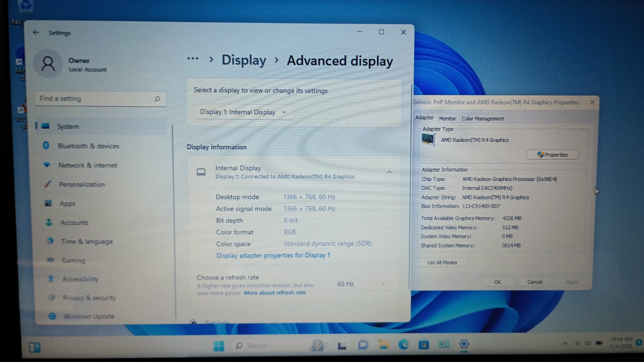Close the graphics Properties dialog
Viewport: 644px width, 362px height.
coord(592,102)
